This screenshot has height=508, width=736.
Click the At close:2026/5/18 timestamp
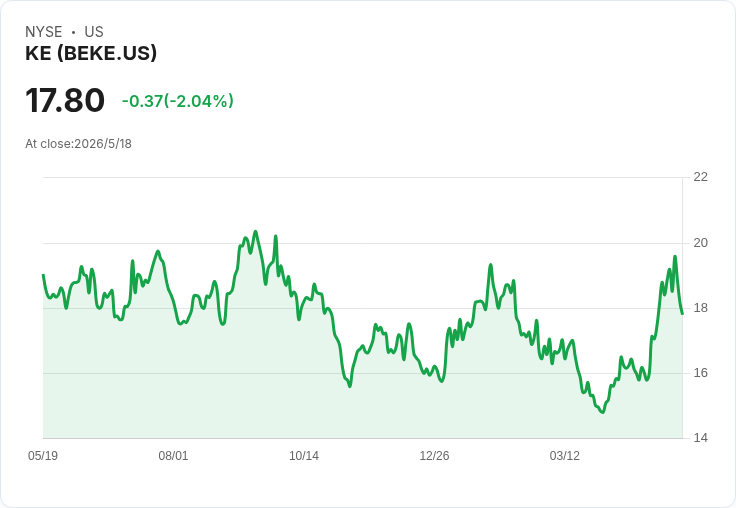(78, 144)
